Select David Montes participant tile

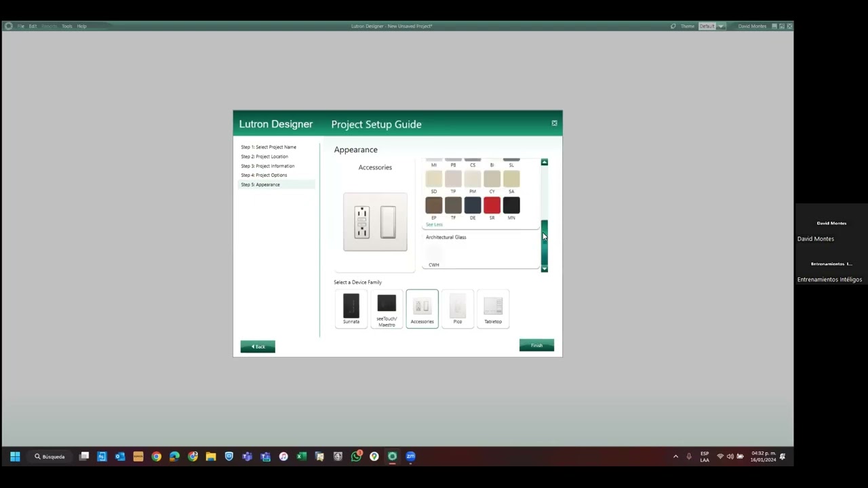(x=831, y=223)
